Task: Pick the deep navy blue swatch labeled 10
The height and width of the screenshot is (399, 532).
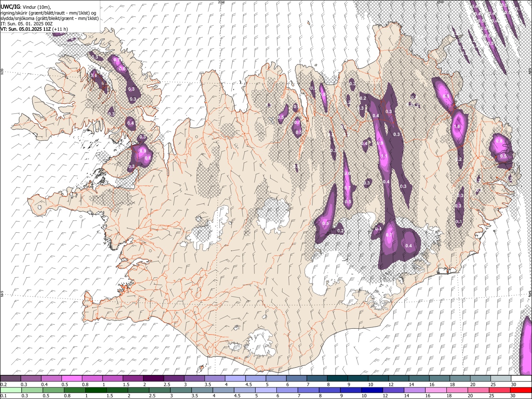Action: click(x=372, y=390)
